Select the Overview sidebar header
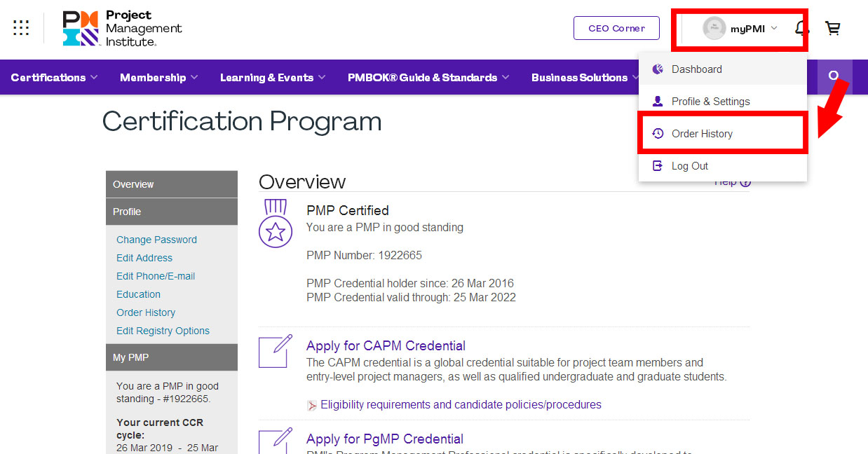868x454 pixels. point(172,184)
